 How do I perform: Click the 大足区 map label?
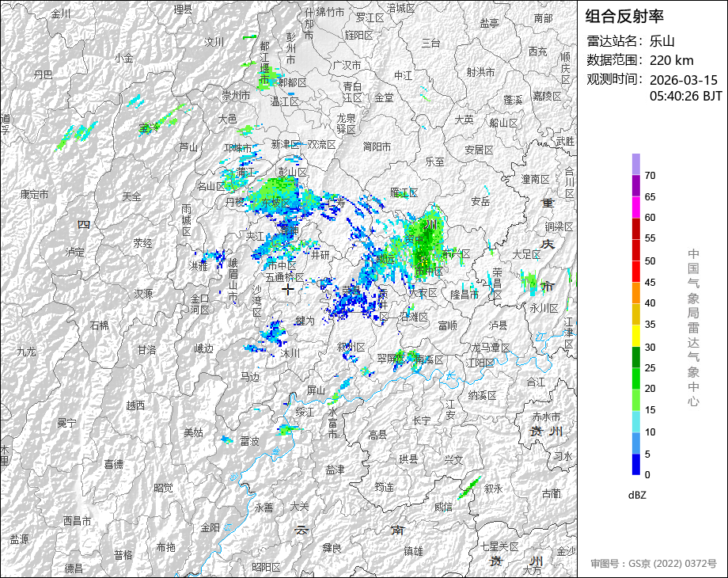point(526,254)
